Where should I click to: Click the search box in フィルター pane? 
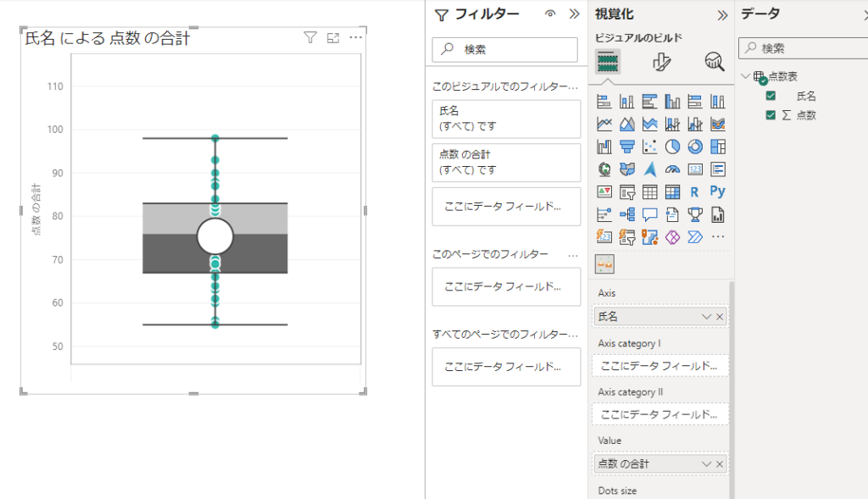point(506,50)
